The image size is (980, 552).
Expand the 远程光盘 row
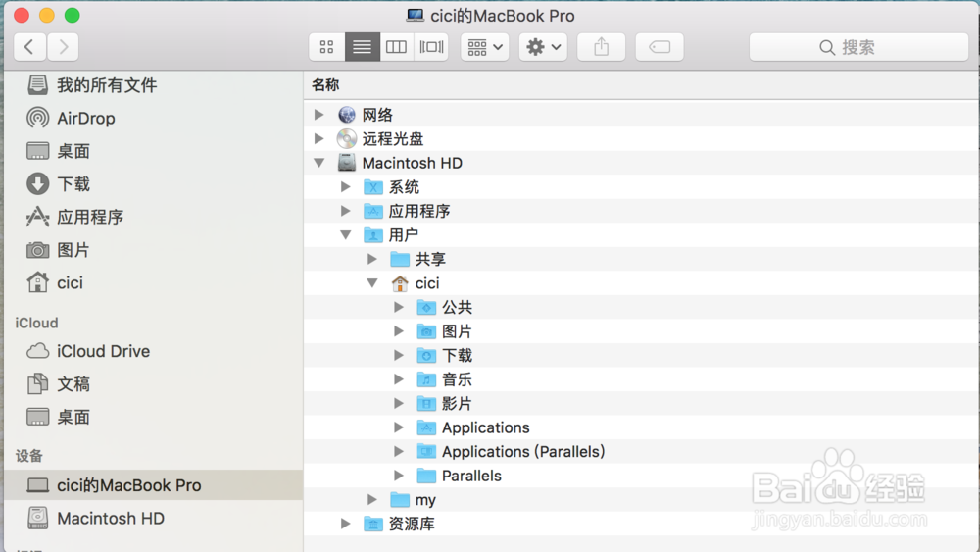coord(319,138)
